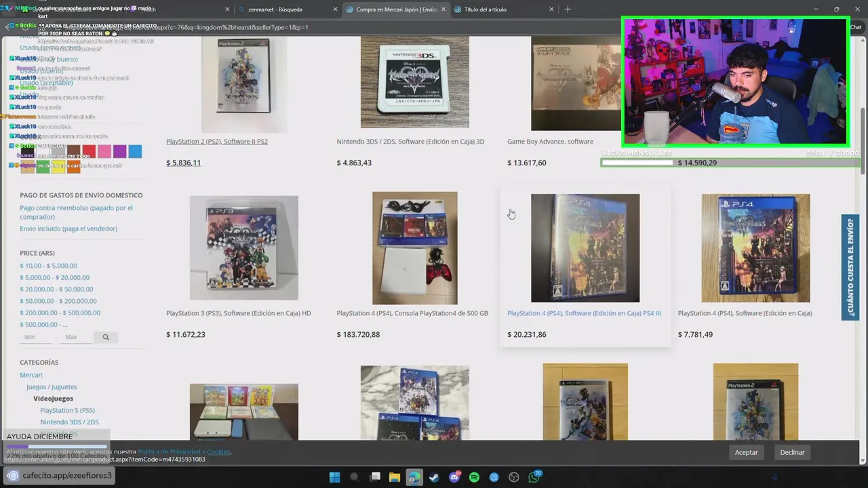The image size is (868, 488).
Task: Click the $5.836,11 price
Action: click(183, 163)
